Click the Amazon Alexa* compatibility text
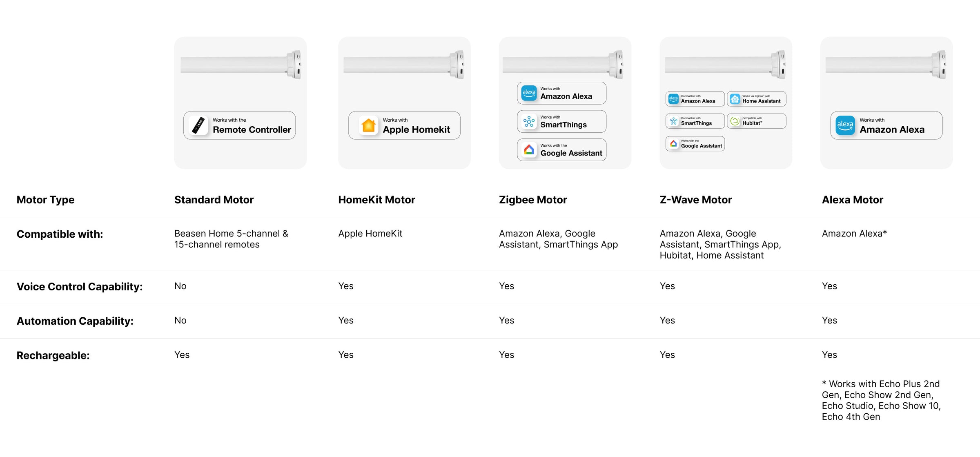 tap(854, 234)
